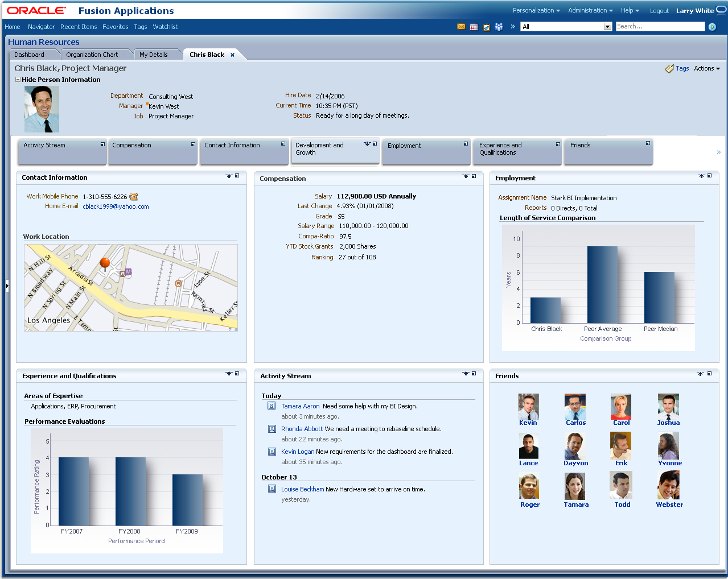Click the green search go button
728x579 pixels.
pyautogui.click(x=712, y=27)
